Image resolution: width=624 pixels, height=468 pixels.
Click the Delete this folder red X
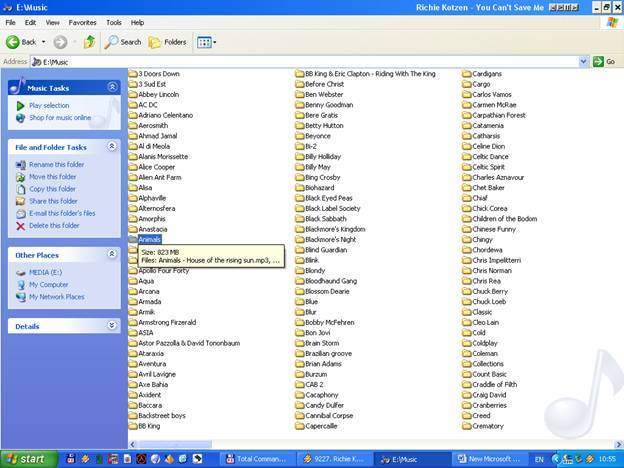[21, 225]
